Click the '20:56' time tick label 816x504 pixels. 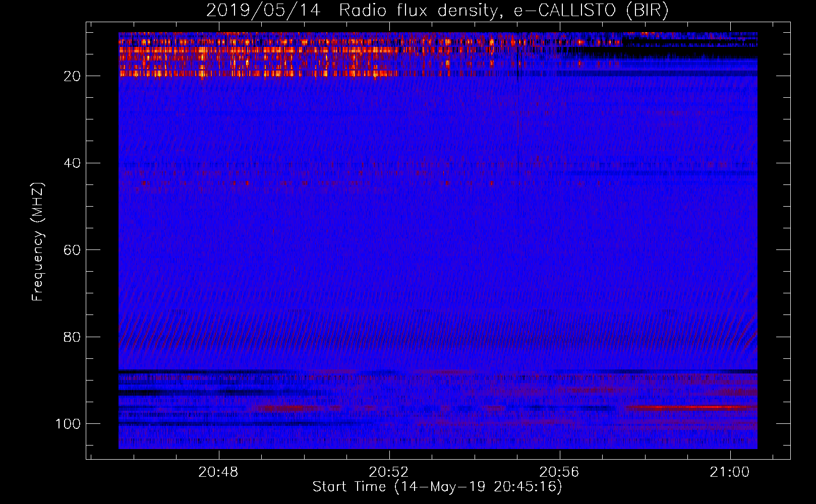pyautogui.click(x=559, y=472)
